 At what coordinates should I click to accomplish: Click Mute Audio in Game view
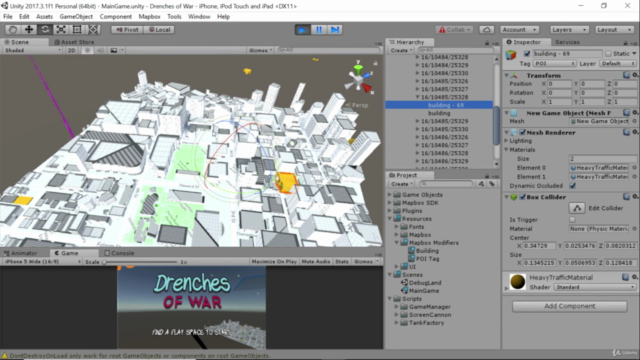point(316,262)
